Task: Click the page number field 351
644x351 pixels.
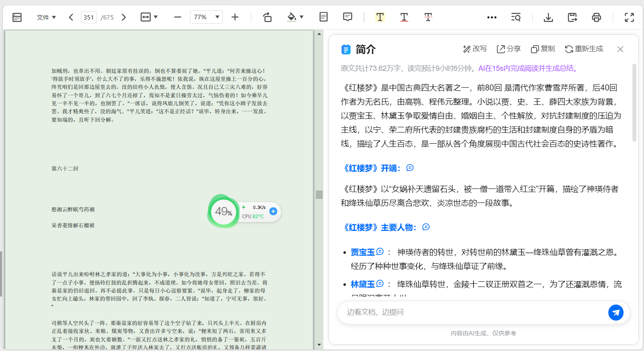Action: [x=89, y=17]
